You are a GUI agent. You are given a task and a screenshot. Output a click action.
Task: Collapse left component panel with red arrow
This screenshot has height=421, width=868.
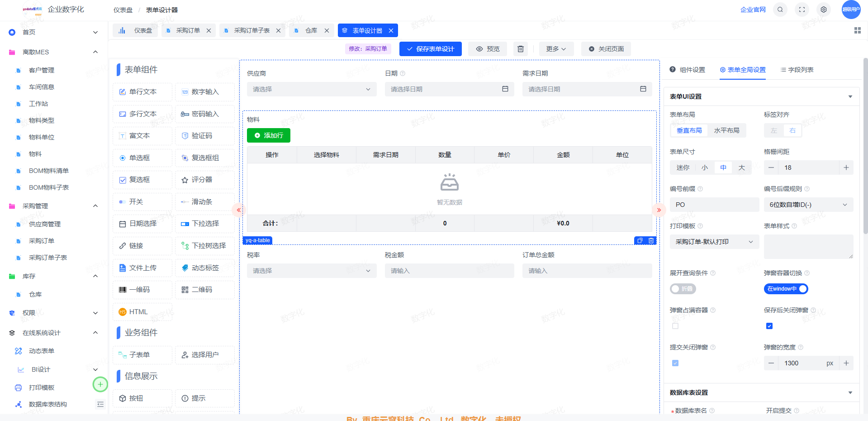tap(238, 210)
